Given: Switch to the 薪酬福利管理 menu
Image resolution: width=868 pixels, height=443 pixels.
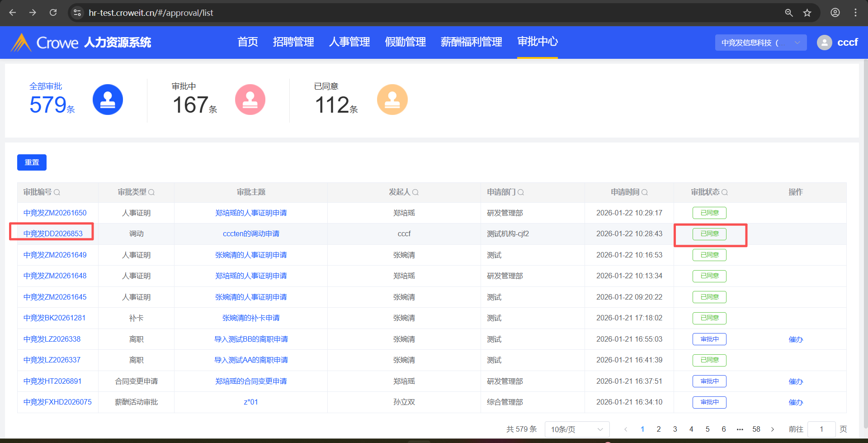Looking at the screenshot, I should pos(471,42).
